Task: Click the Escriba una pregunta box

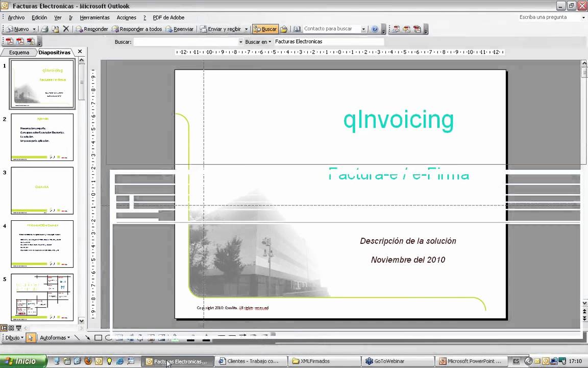Action: click(549, 17)
